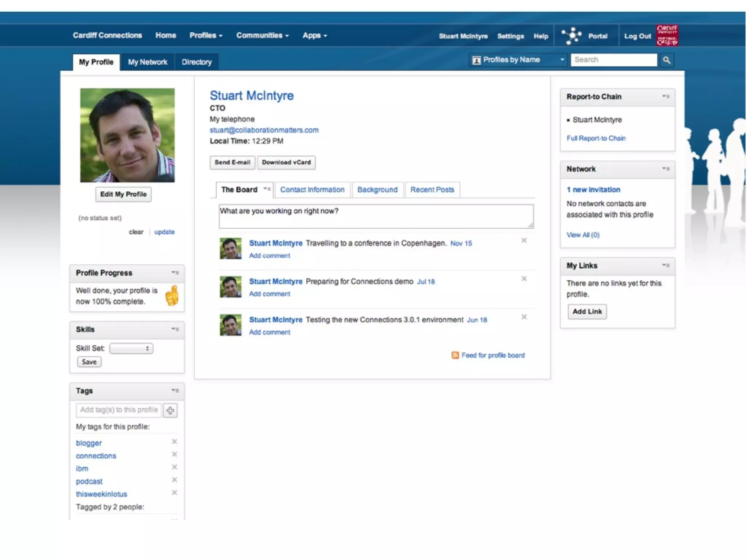Click the Stuart McIntyre profile photo

click(x=127, y=135)
